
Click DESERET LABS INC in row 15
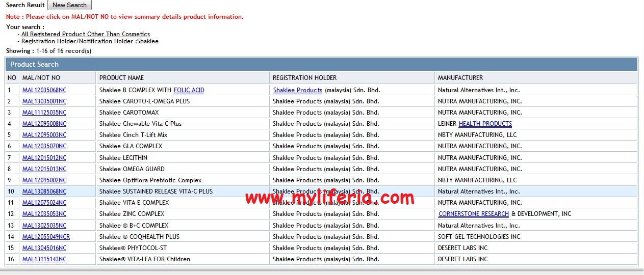536,248
